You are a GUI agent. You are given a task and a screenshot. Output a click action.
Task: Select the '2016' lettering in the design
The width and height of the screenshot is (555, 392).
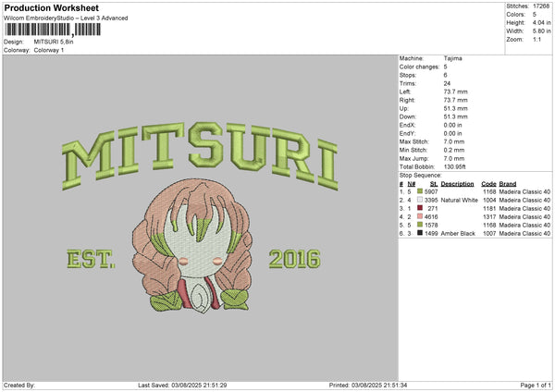pos(295,259)
